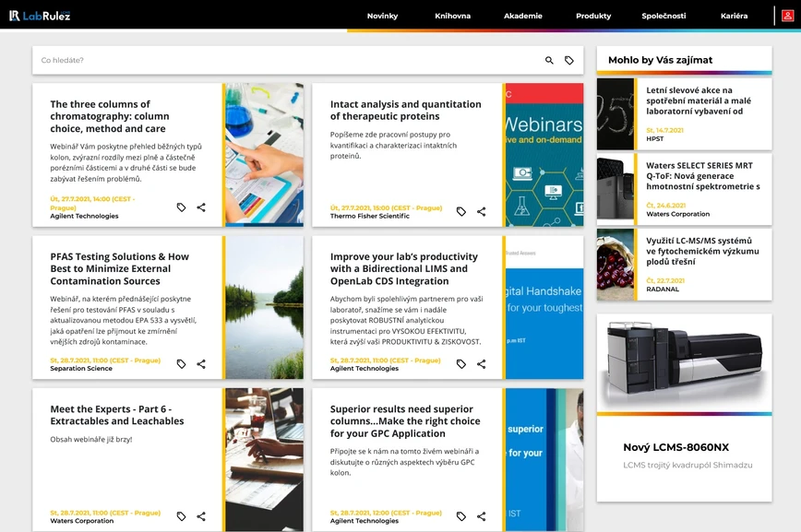
Task: Open the Produkty menu
Action: click(x=593, y=16)
